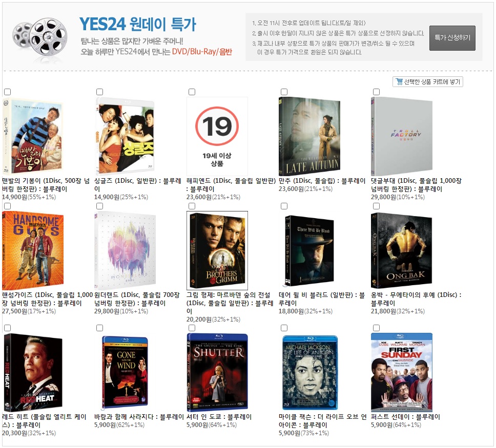
Task: Check the box above Late Autumn cover
Action: (284, 92)
